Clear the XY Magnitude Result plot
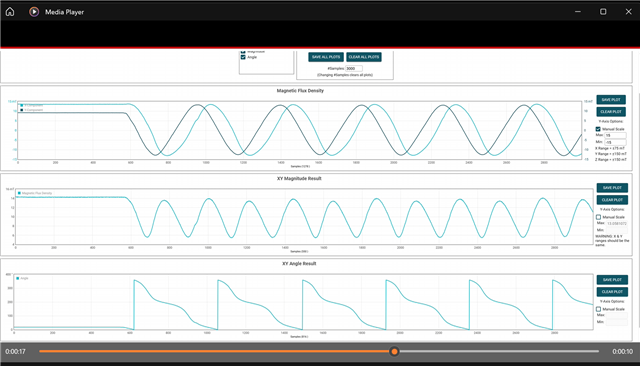Viewport: 640px width, 366px height. pos(612,200)
